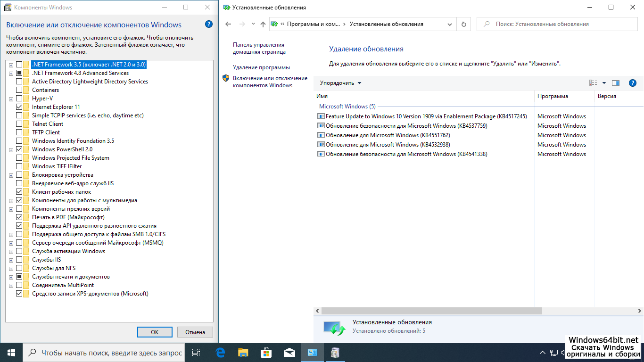Open Task View on the taskbar

[196, 352]
